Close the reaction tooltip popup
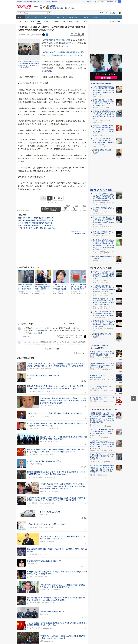The image size is (138, 644). 60,208
